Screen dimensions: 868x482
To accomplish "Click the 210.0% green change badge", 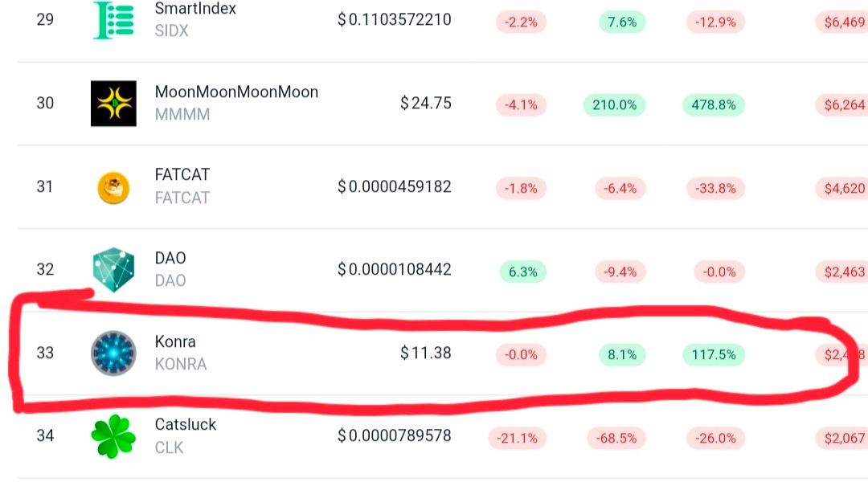I will coord(615,104).
